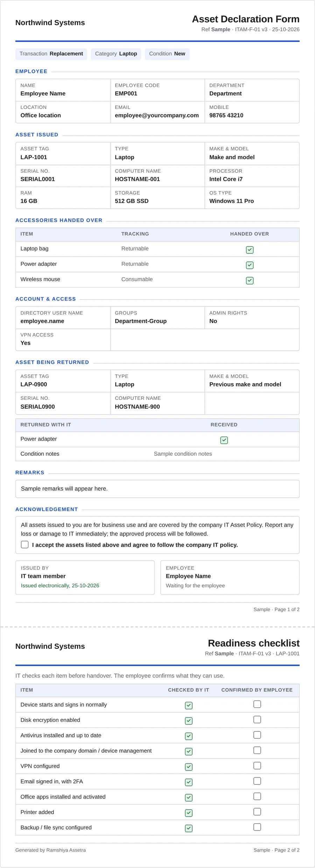Image resolution: width=315 pixels, height=868 pixels.
Task: Toggle Wireless mouse handed over checkbox
Action: [250, 280]
